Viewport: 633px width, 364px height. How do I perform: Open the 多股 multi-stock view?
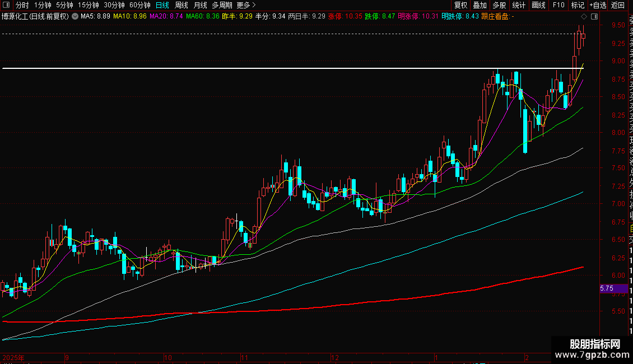pyautogui.click(x=499, y=5)
